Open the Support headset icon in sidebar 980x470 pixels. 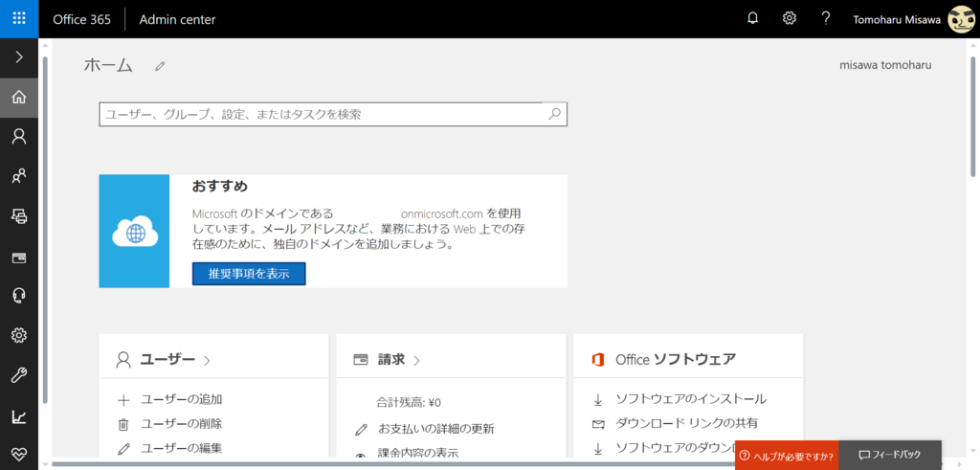(19, 296)
